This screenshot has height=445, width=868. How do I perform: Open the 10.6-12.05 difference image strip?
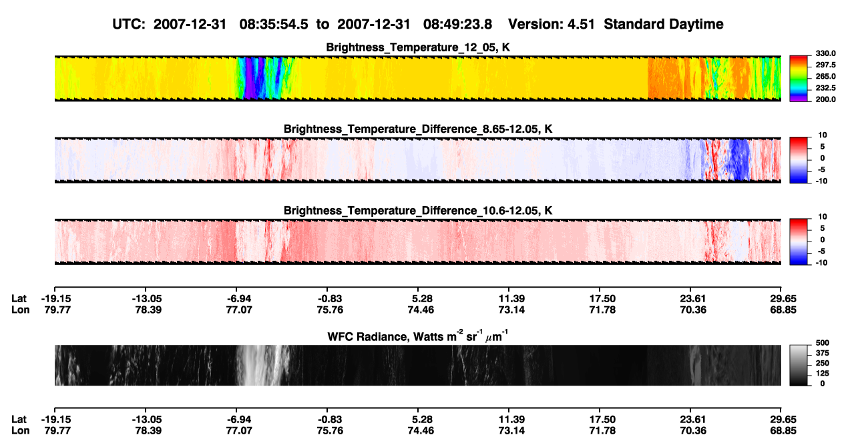[x=418, y=242]
